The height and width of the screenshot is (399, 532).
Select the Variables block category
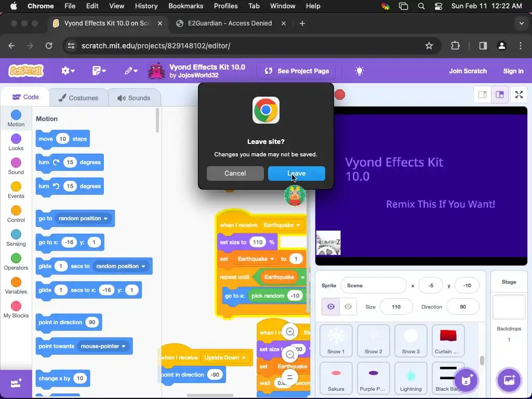[x=16, y=286]
